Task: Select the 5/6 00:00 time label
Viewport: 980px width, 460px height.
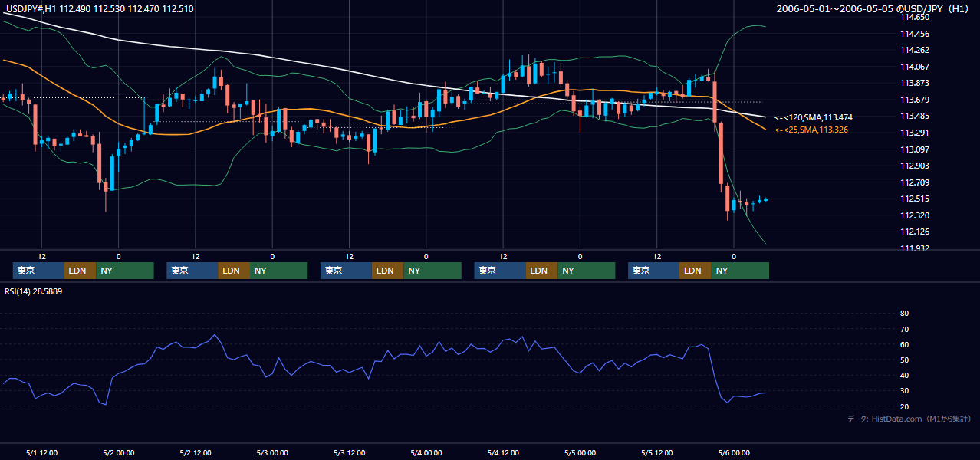Action: click(734, 452)
